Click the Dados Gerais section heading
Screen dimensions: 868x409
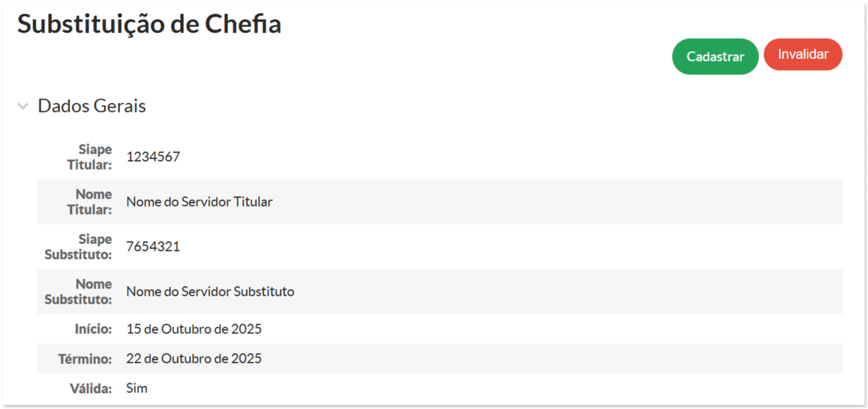click(x=92, y=106)
